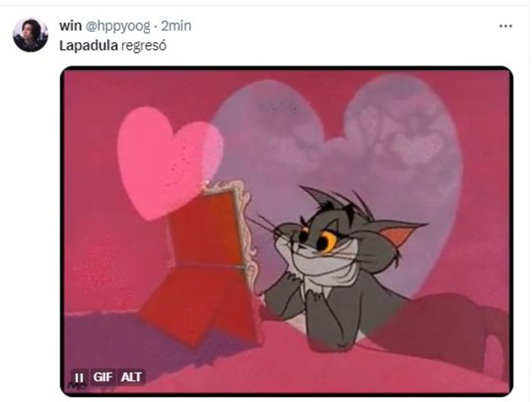Open win's profile picture avatar
532x402 pixels.
tap(30, 35)
